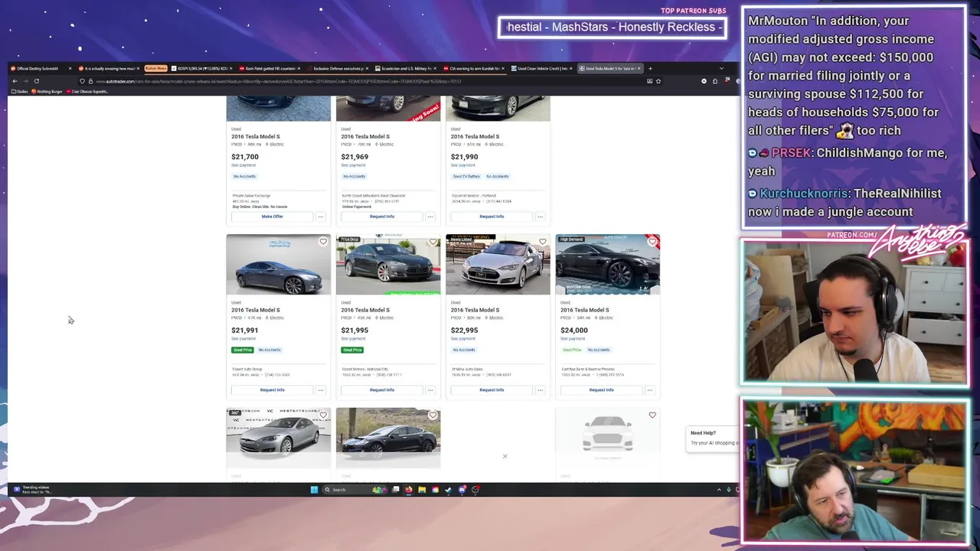Screen dimensions: 980x551
Task: Click No Accidents badge on $22,995 Tesla
Action: (x=463, y=350)
